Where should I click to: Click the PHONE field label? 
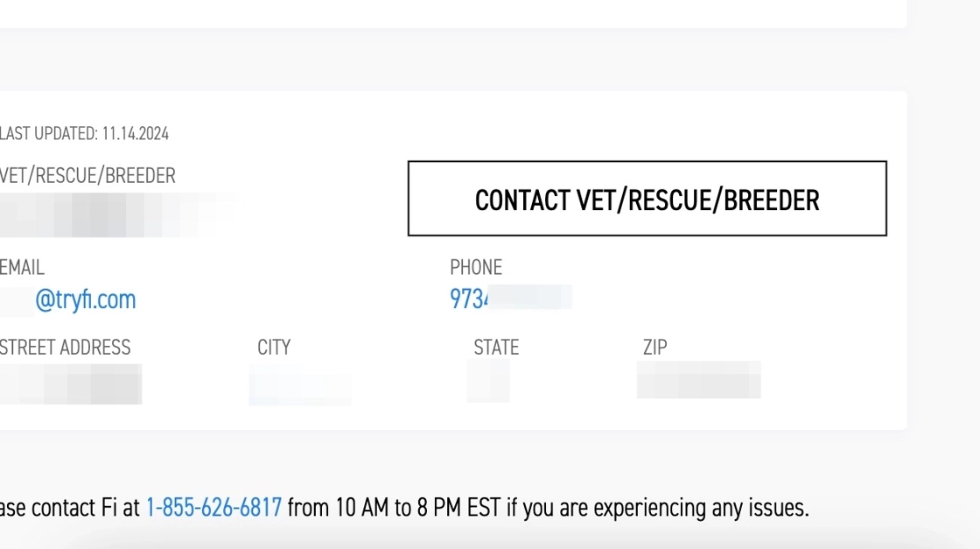click(476, 267)
